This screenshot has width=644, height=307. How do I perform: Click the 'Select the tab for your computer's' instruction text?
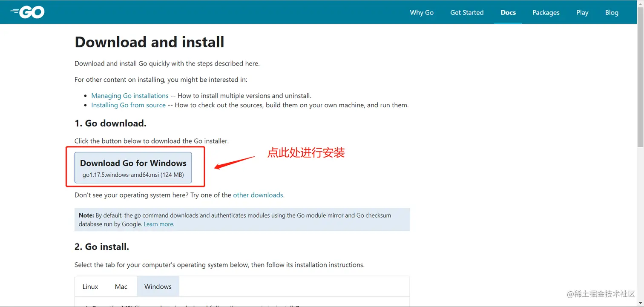click(x=219, y=265)
